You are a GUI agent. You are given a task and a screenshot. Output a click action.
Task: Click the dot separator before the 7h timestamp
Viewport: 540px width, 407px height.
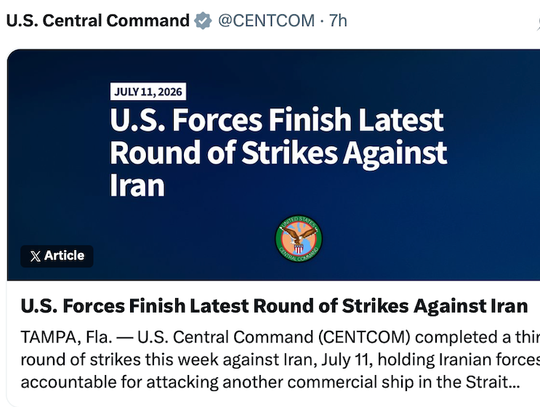tap(322, 21)
